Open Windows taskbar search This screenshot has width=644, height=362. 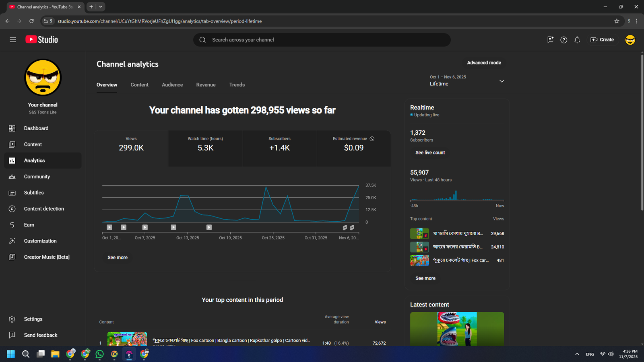click(26, 354)
